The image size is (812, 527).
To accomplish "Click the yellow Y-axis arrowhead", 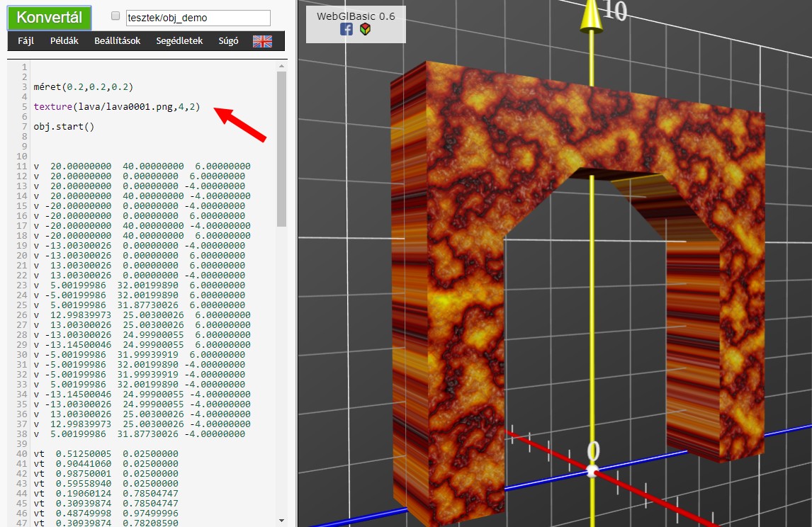I will tap(591, 19).
